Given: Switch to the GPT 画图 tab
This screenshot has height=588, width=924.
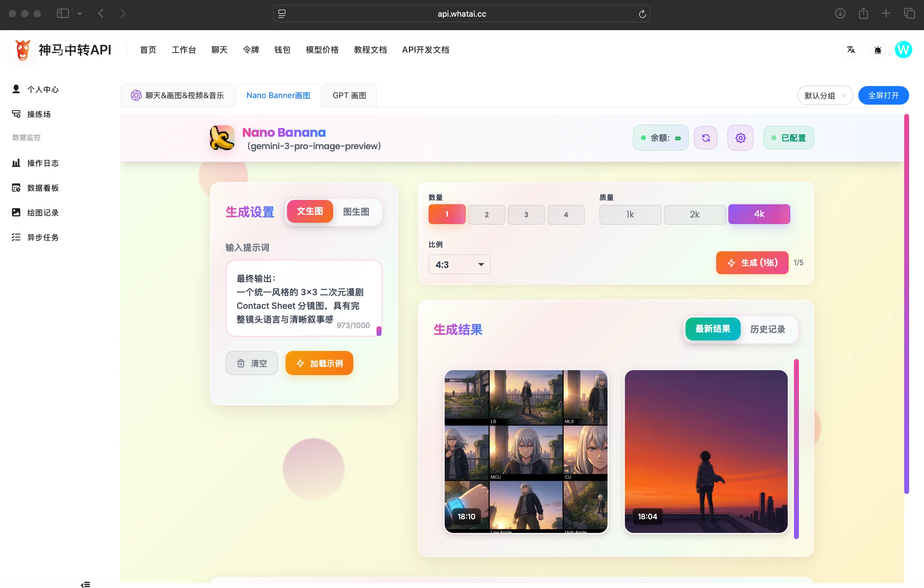Looking at the screenshot, I should click(349, 95).
